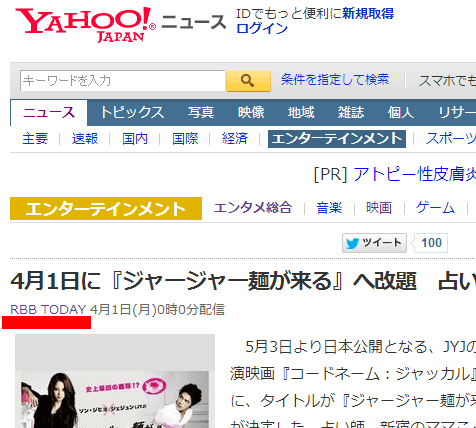Open 条件を指定して検索 advanced search
Screen dimensions: 476x428
335,80
